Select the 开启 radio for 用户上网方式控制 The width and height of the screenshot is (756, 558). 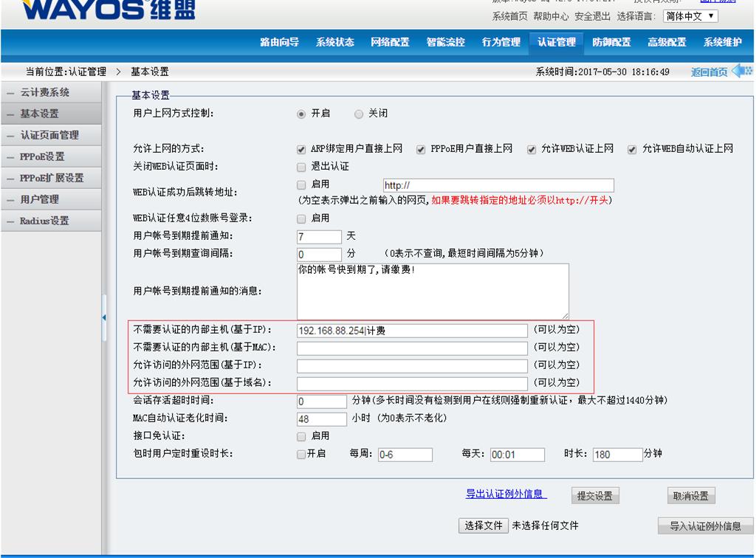coord(301,114)
